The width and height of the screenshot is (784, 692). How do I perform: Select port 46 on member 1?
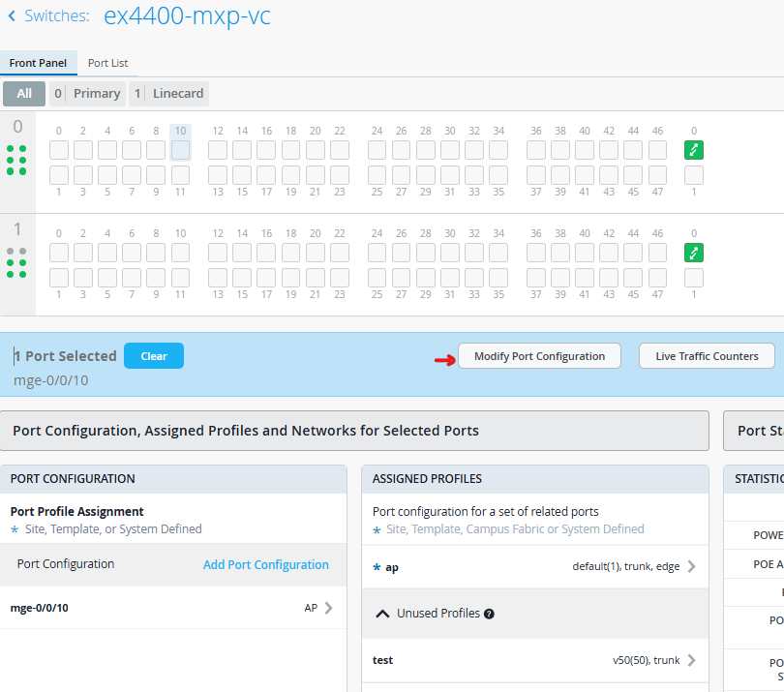coord(657,253)
